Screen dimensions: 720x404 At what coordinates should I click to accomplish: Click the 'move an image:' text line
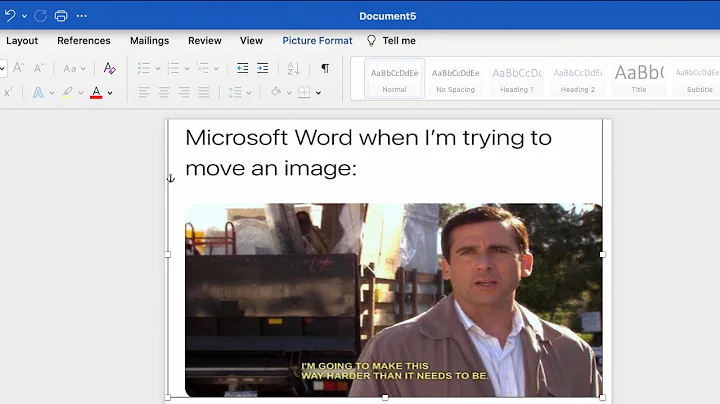(x=271, y=168)
